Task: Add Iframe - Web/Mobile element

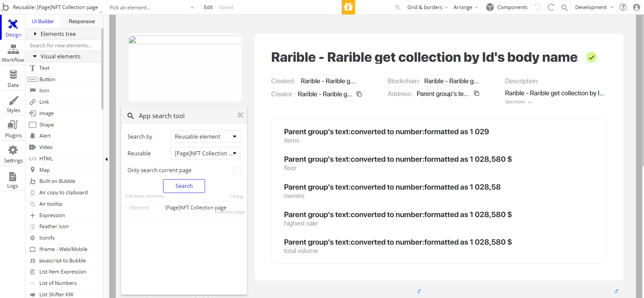Action: click(x=64, y=249)
